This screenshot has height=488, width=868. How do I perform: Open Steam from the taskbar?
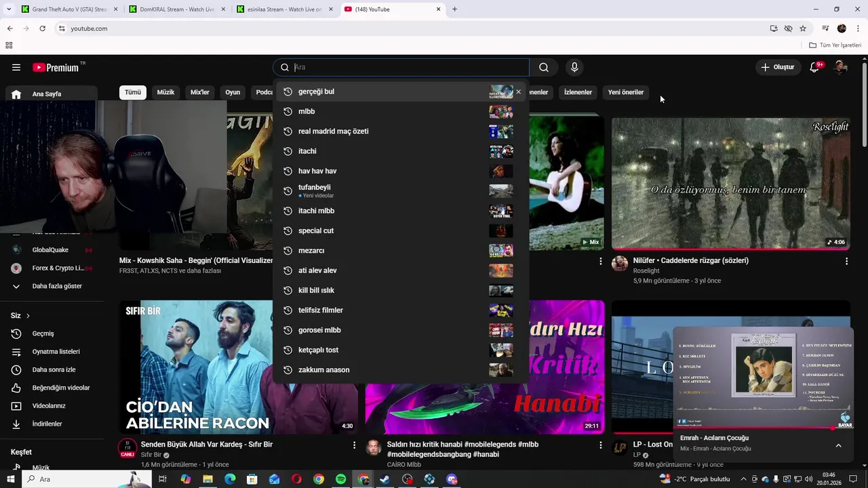point(385,479)
